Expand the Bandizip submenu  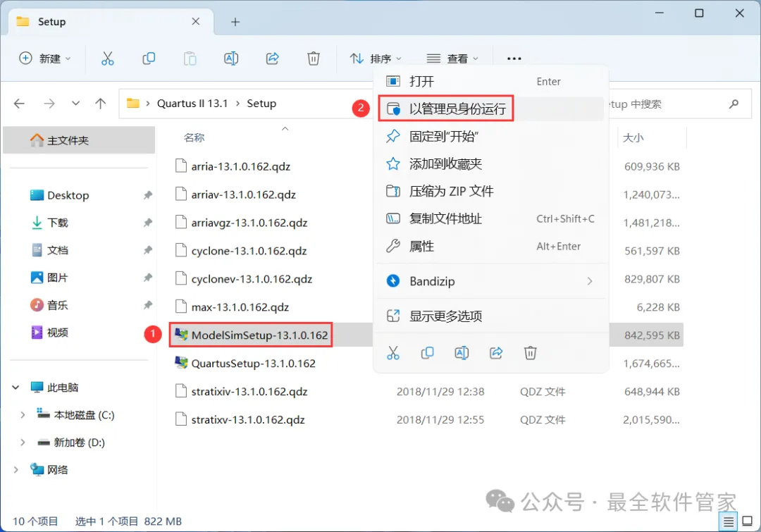pos(590,281)
